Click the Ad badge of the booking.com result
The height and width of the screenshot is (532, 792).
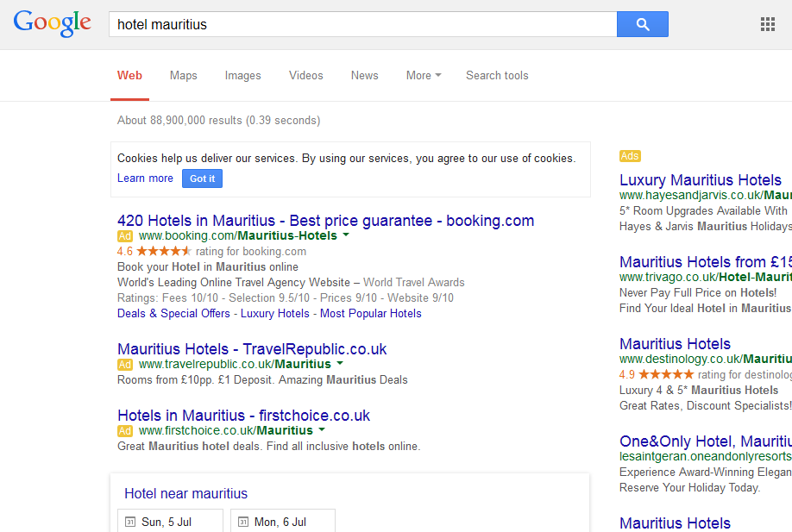[x=125, y=236]
